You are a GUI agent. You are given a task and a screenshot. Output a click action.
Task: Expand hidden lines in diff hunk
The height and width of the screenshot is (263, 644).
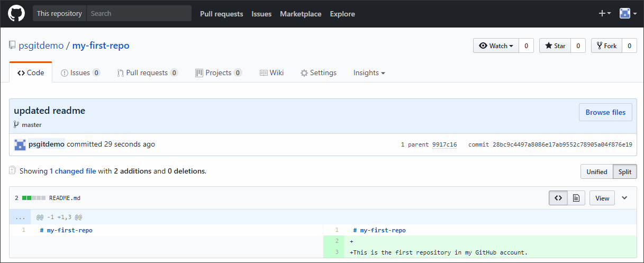coord(20,217)
